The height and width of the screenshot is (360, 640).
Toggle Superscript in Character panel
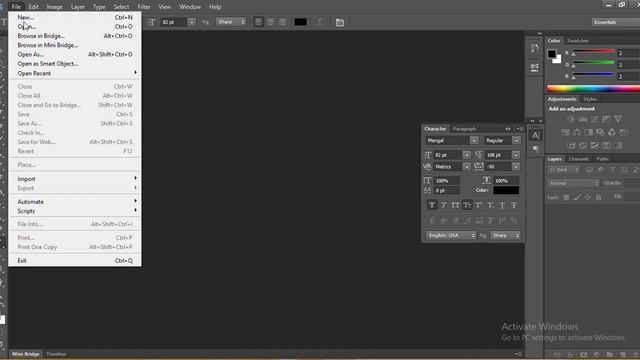(x=479, y=205)
